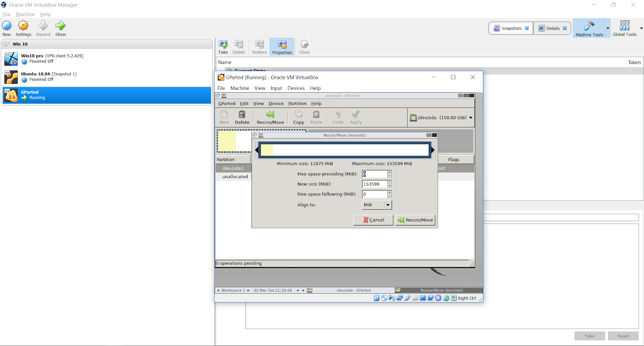Open Global Tools icon
This screenshot has width=644, height=346.
625,25
